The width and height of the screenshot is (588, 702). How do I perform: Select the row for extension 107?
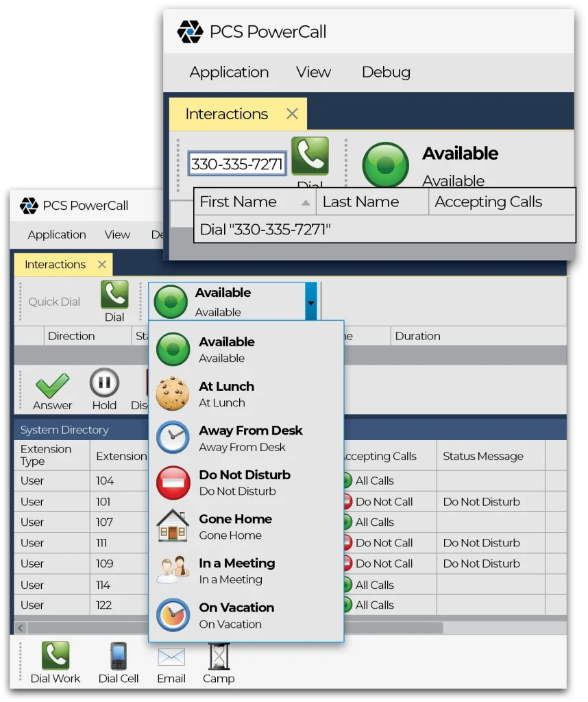291,522
